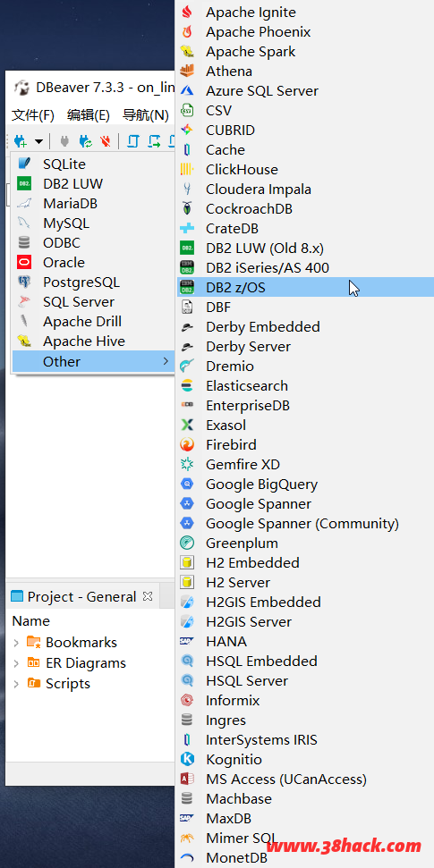Click the red Disconnect icon

[x=106, y=141]
